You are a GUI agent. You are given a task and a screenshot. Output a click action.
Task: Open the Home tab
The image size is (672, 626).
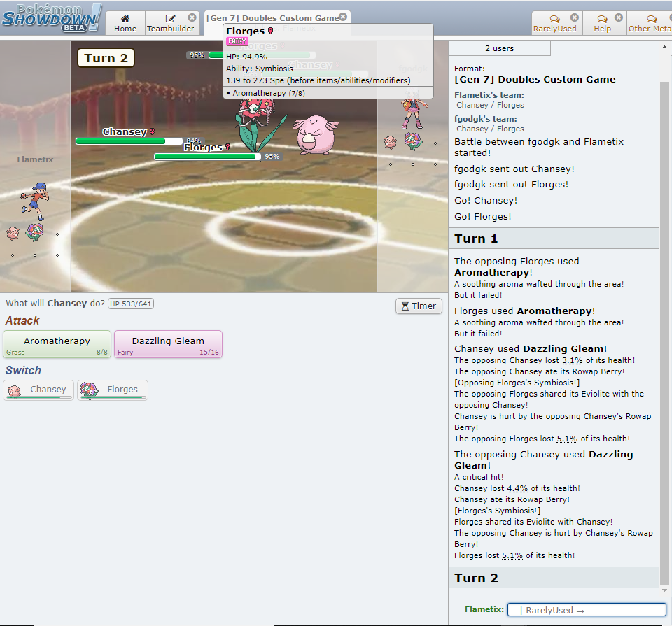click(x=125, y=24)
